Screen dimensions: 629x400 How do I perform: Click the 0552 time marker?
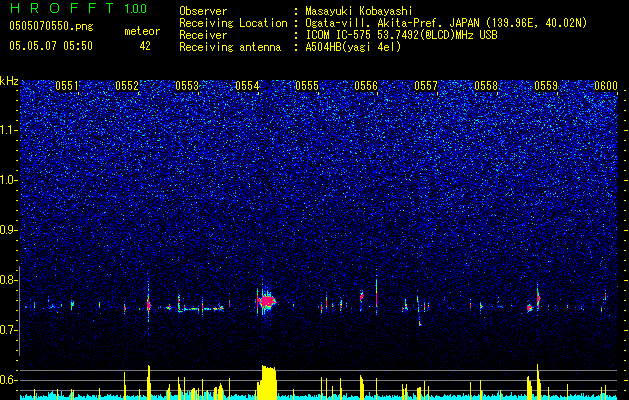pyautogui.click(x=127, y=86)
